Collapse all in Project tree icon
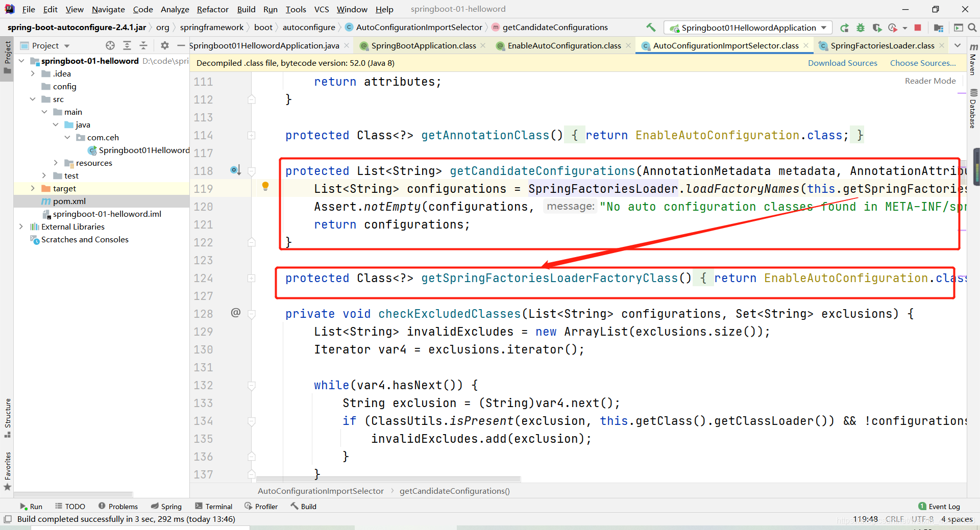980x530 pixels. [143, 45]
